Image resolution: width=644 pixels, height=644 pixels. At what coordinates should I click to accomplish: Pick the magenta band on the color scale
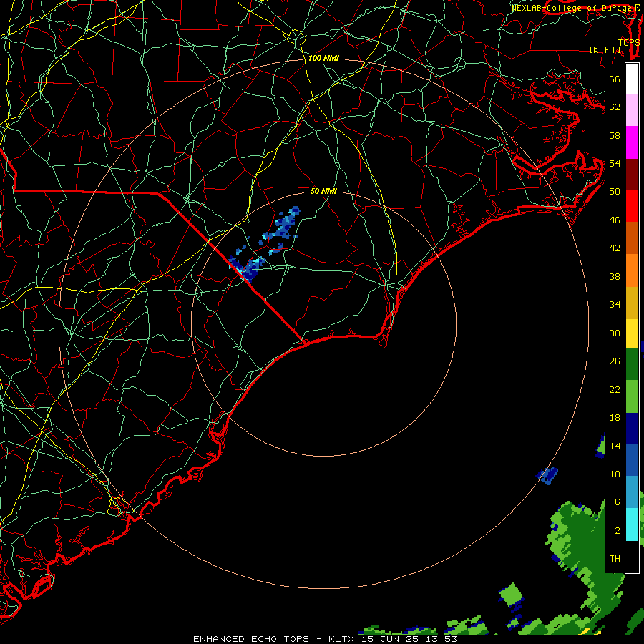(632, 142)
